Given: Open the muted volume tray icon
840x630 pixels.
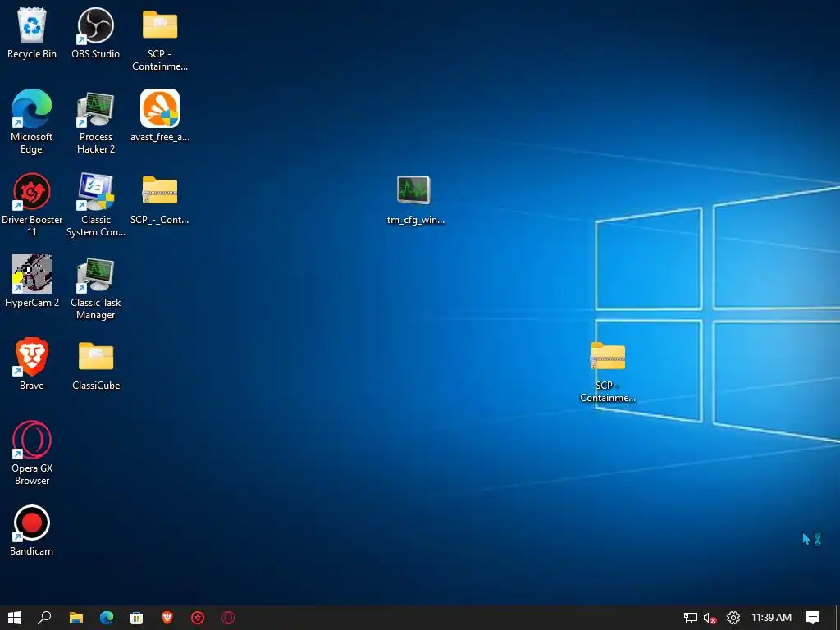Looking at the screenshot, I should tap(710, 618).
